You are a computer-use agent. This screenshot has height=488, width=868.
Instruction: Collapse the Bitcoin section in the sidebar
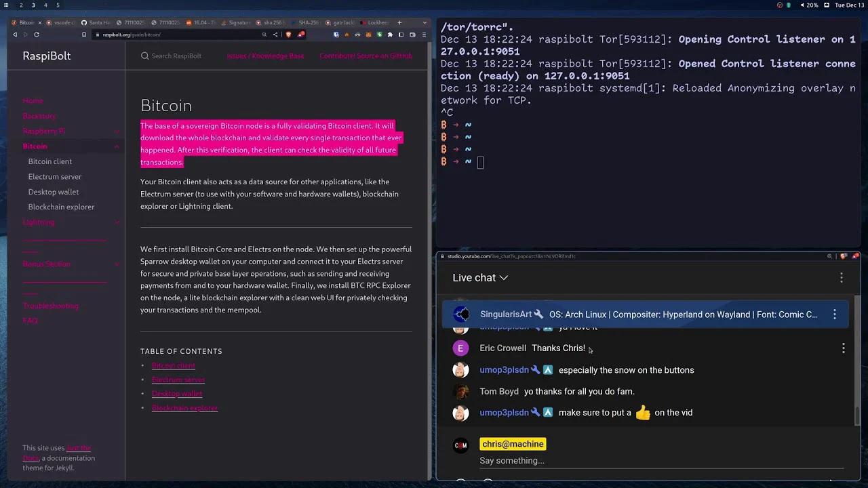point(117,146)
